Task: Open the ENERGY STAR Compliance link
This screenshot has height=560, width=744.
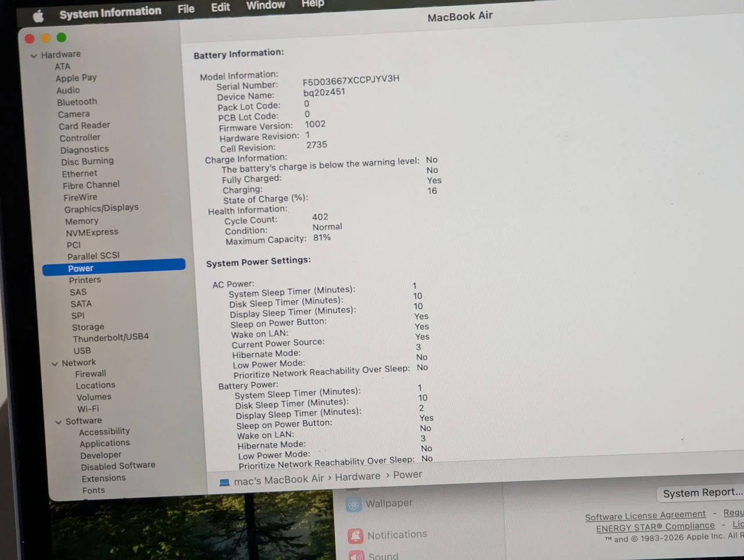Action: (655, 527)
